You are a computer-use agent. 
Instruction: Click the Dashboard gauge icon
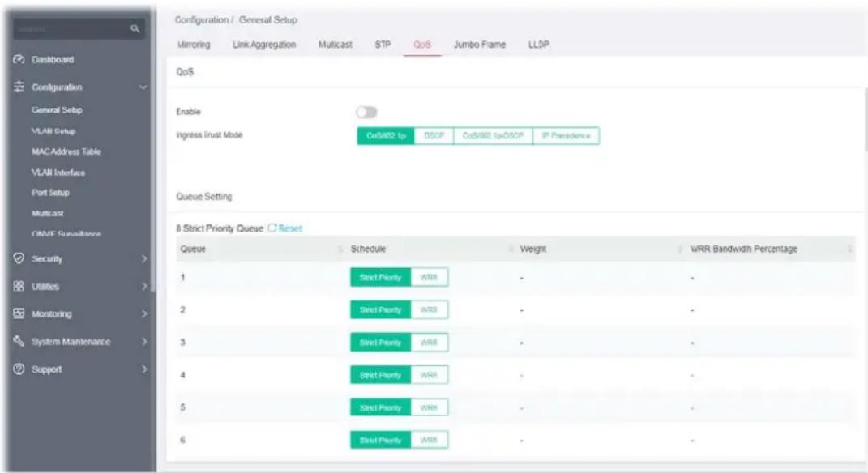pos(19,59)
